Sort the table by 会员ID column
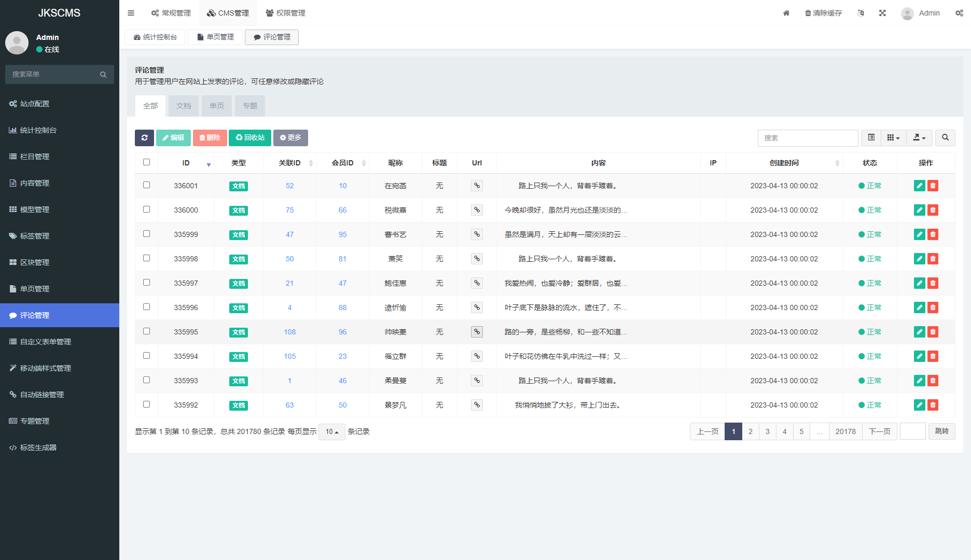971x560 pixels. tap(343, 163)
